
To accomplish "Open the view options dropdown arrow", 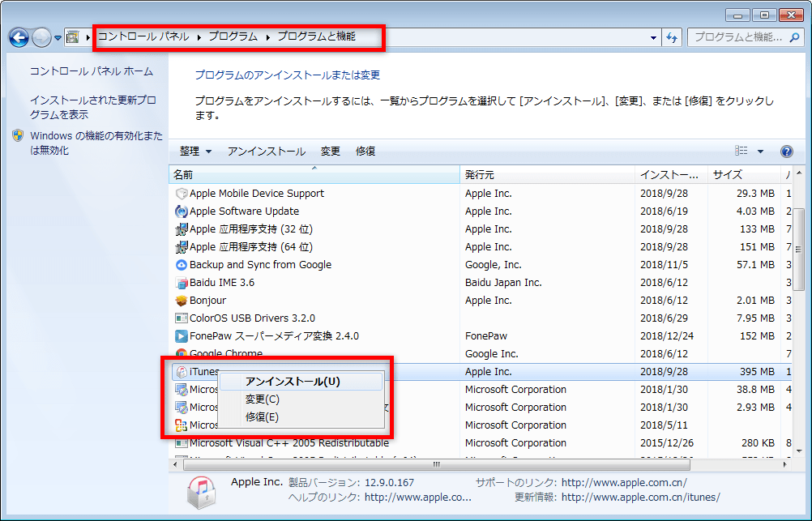I will [x=761, y=152].
